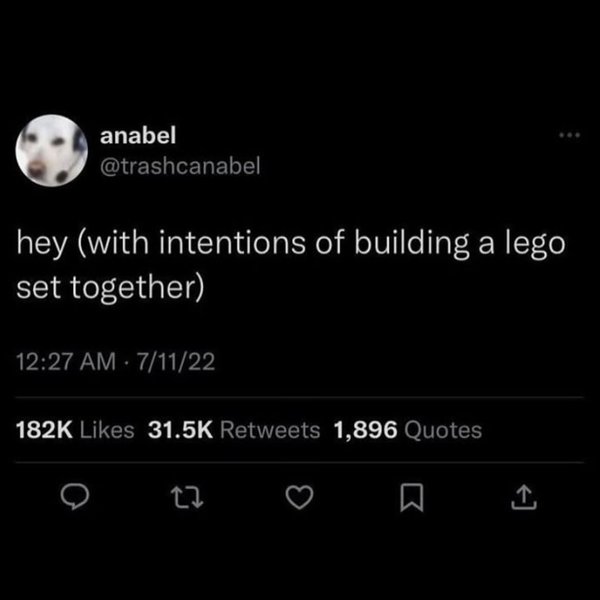This screenshot has width=600, height=600.
Task: Retweet using the arrows icon
Action: [187, 497]
